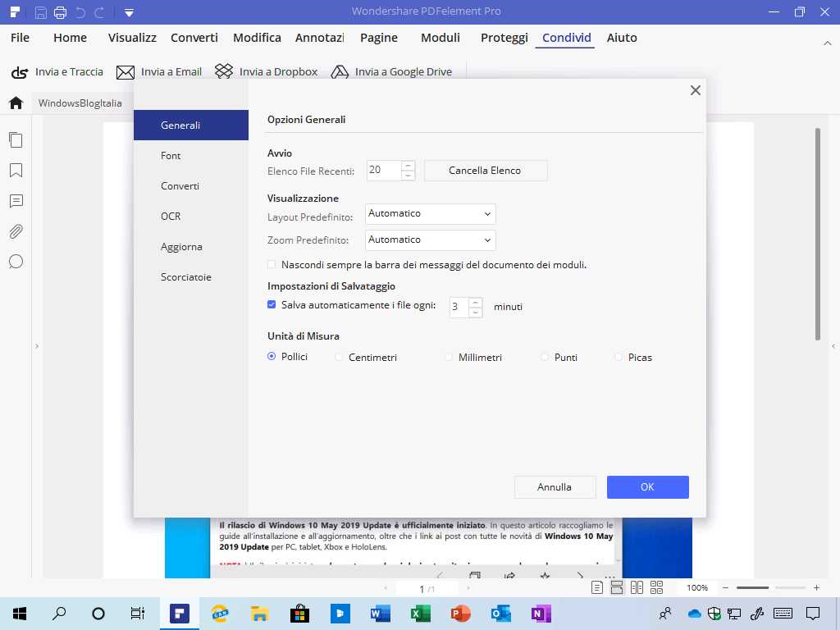Open the attachments paperclip panel
840x630 pixels.
(x=16, y=231)
